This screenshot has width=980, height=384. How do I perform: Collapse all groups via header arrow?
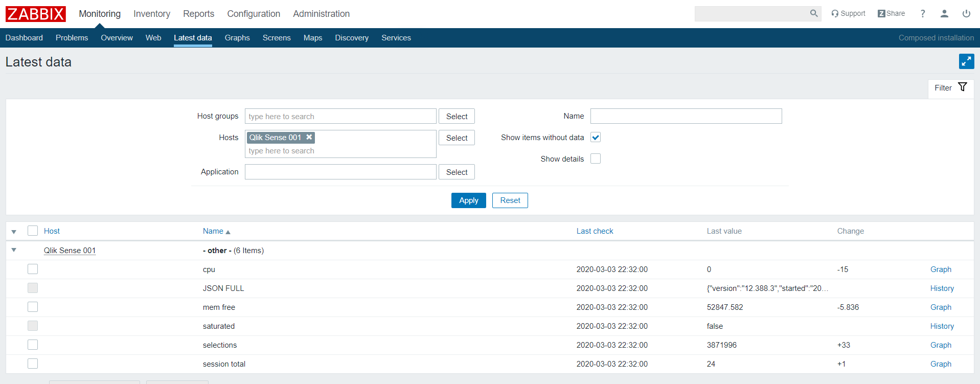point(14,232)
